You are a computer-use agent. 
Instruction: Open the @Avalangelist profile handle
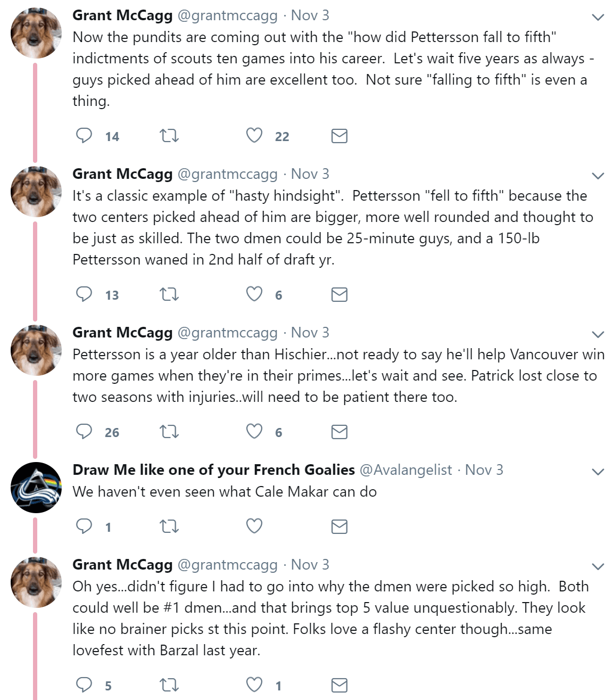coord(406,470)
